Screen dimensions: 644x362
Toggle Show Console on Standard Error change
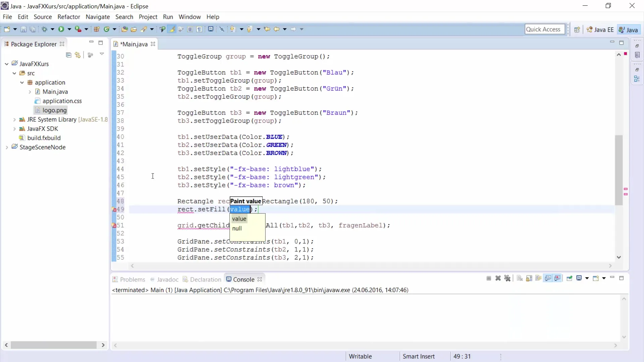[x=557, y=279]
